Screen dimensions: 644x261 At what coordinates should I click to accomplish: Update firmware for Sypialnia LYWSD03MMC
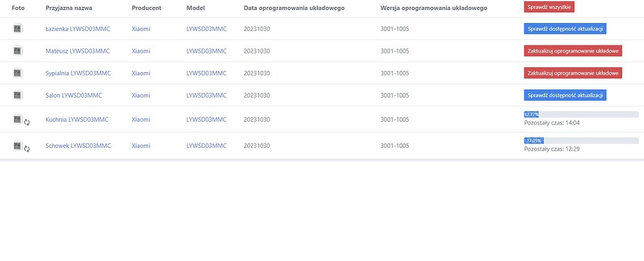click(x=573, y=73)
